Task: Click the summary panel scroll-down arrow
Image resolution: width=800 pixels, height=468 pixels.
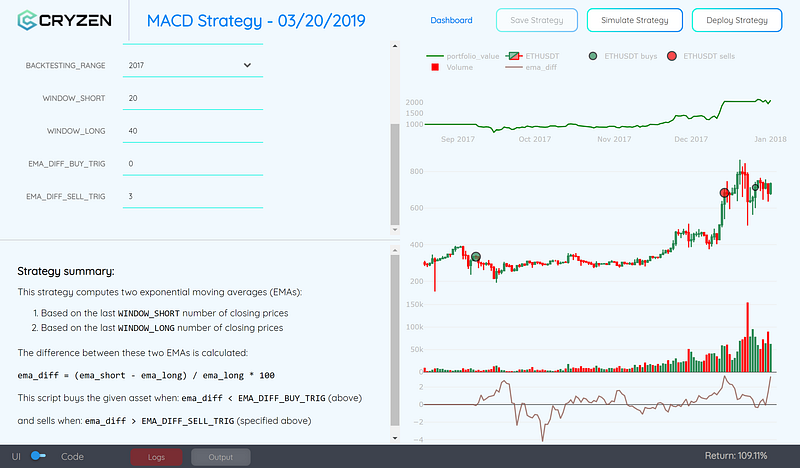Action: pyautogui.click(x=395, y=438)
